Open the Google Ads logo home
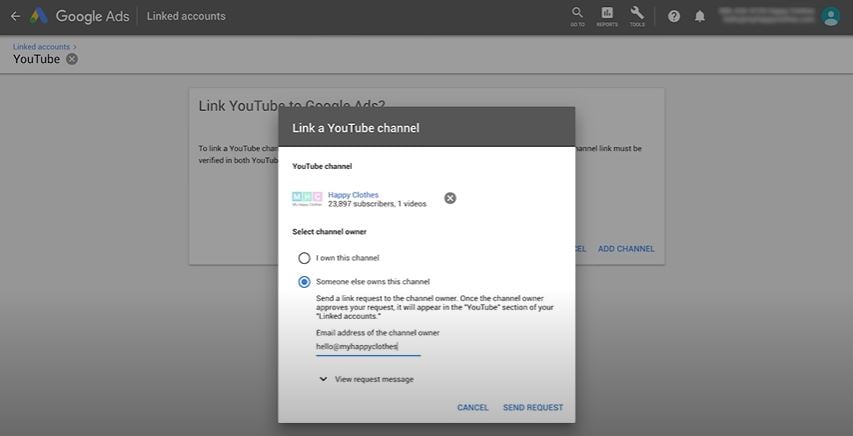 click(39, 16)
